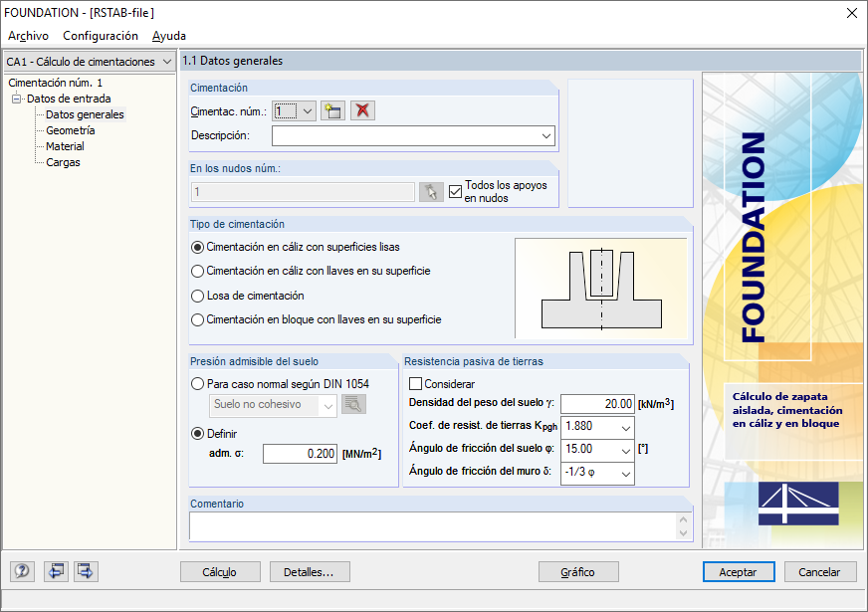Open soil parameters browser with magnifier icon
Image resolution: width=868 pixels, height=612 pixels.
click(353, 406)
